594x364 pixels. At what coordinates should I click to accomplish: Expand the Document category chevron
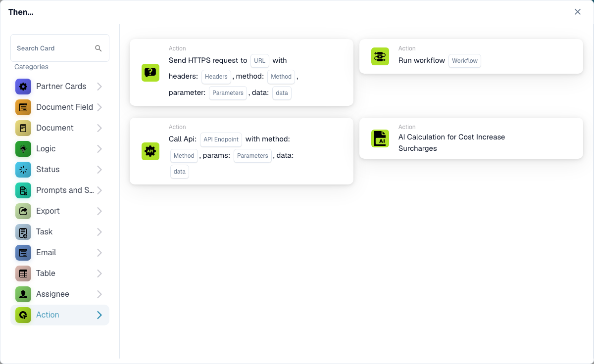tap(99, 128)
